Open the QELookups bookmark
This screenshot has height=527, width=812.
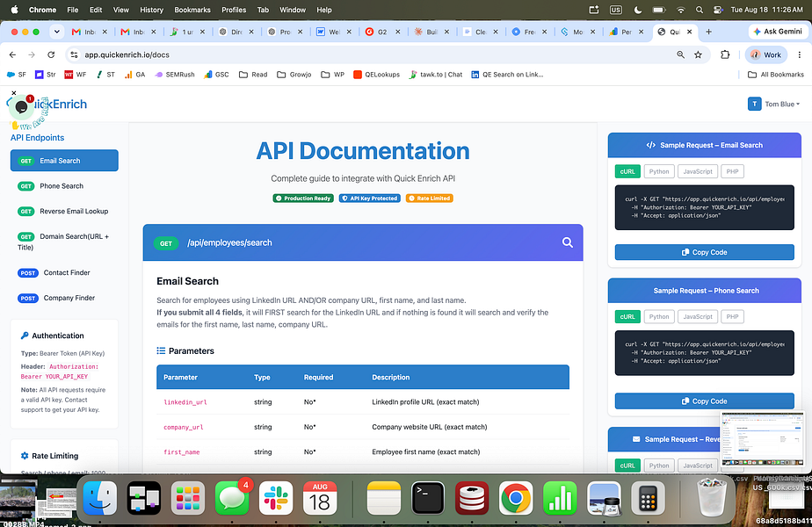[376, 75]
